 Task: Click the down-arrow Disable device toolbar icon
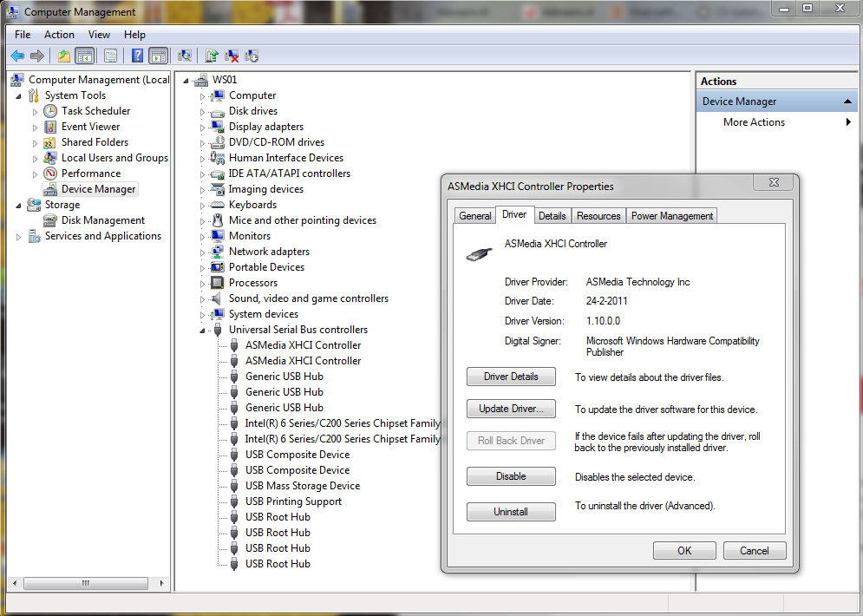coord(252,56)
